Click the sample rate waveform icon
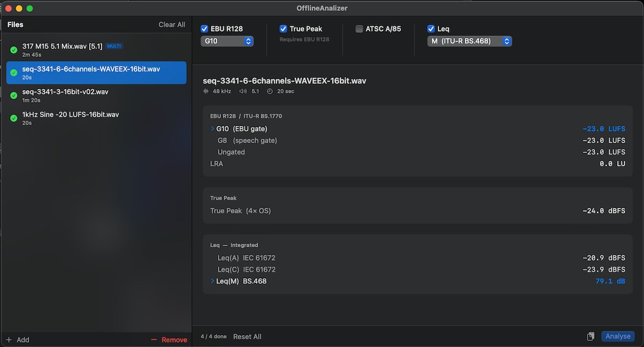This screenshot has width=644, height=347. click(206, 91)
